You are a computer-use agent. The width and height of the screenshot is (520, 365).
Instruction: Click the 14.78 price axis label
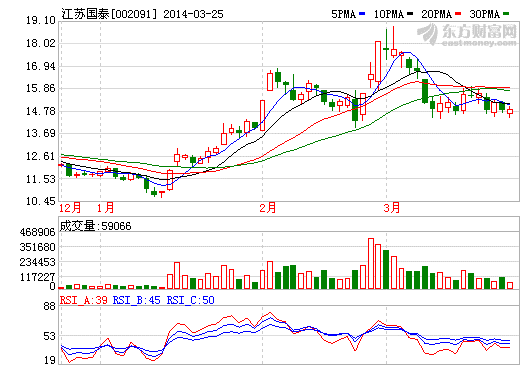coord(41,111)
